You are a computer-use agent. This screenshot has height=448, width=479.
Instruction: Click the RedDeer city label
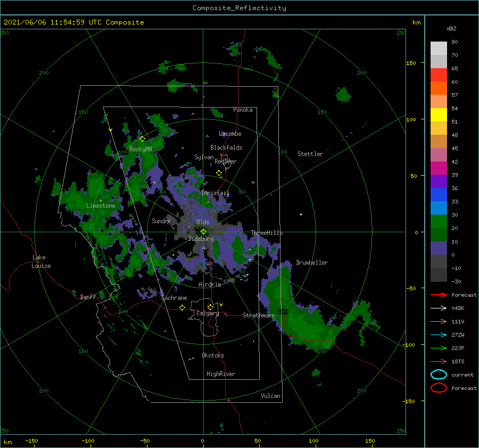point(226,161)
